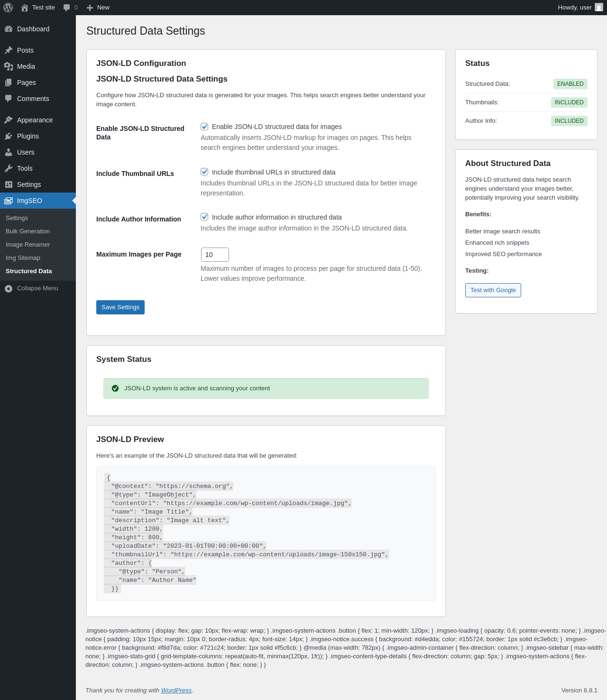Click the Collapse Menu arrow icon
This screenshot has height=700, width=607.
(x=9, y=288)
